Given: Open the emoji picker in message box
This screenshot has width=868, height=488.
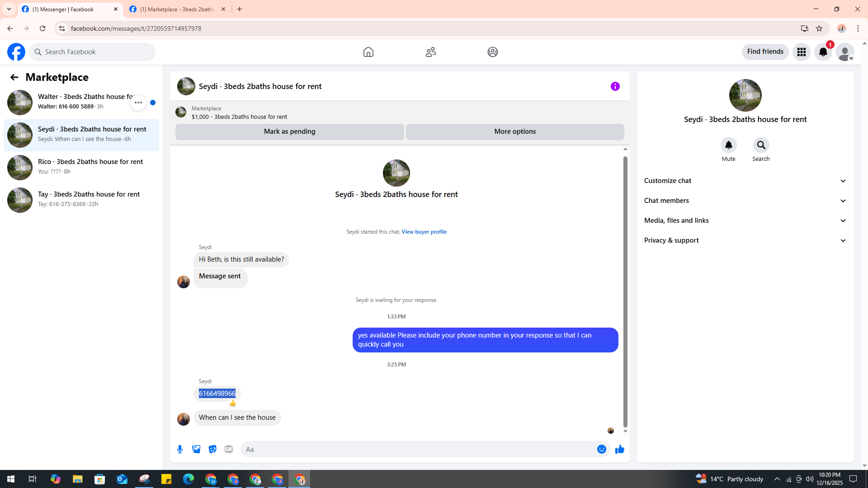Looking at the screenshot, I should (x=602, y=449).
